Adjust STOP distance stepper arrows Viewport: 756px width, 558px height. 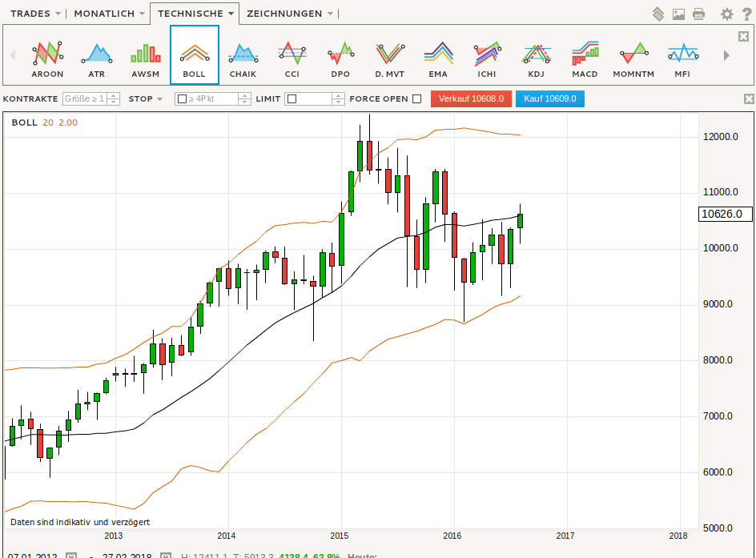point(244,98)
